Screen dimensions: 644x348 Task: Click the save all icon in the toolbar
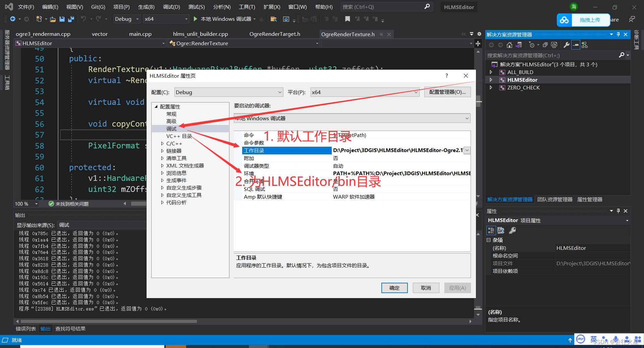71,19
